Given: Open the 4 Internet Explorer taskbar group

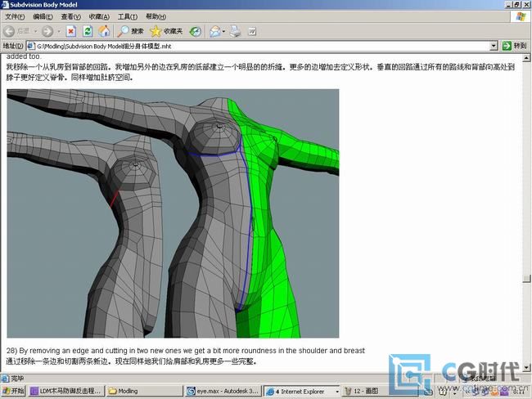Looking at the screenshot, I should point(302,391).
